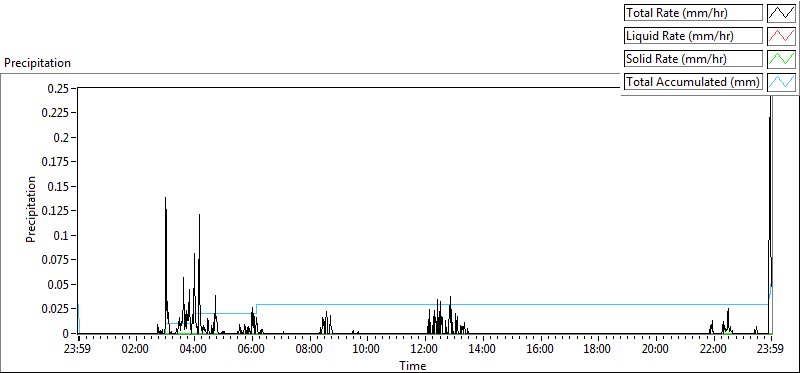This screenshot has width=800, height=373.
Task: Click the 0 y-axis minimum value
Action: pos(66,334)
